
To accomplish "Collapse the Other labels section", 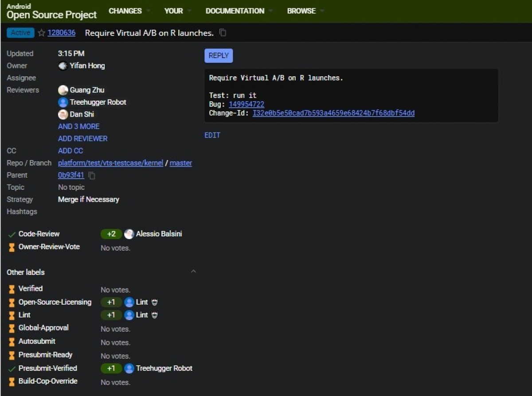I will pos(193,271).
